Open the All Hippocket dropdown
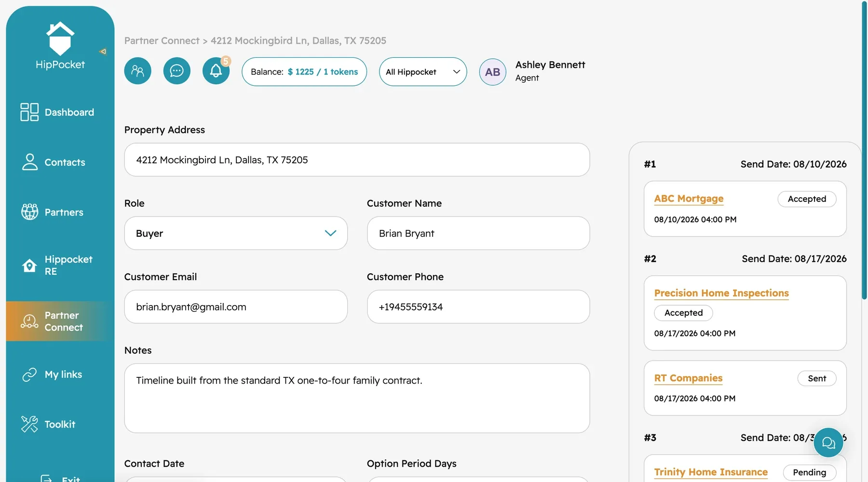 423,72
